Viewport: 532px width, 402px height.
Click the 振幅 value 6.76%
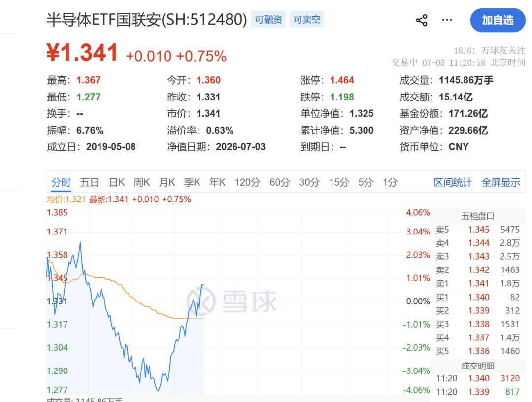point(90,130)
